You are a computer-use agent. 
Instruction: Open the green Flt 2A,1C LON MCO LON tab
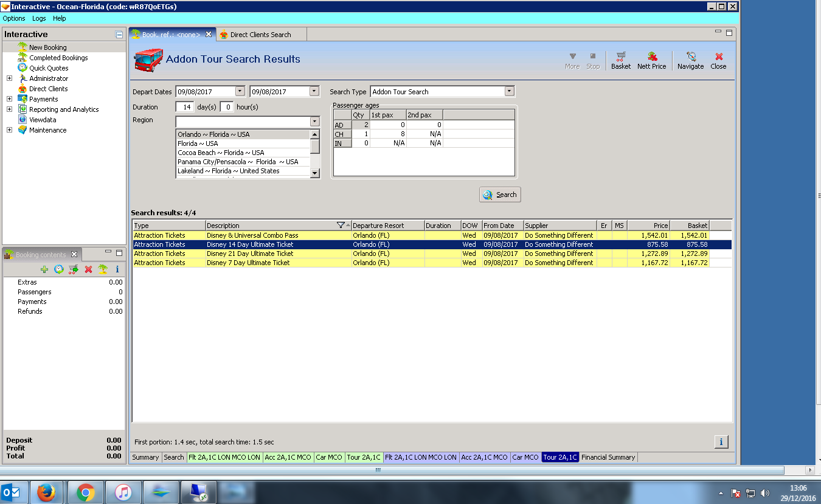tap(224, 457)
